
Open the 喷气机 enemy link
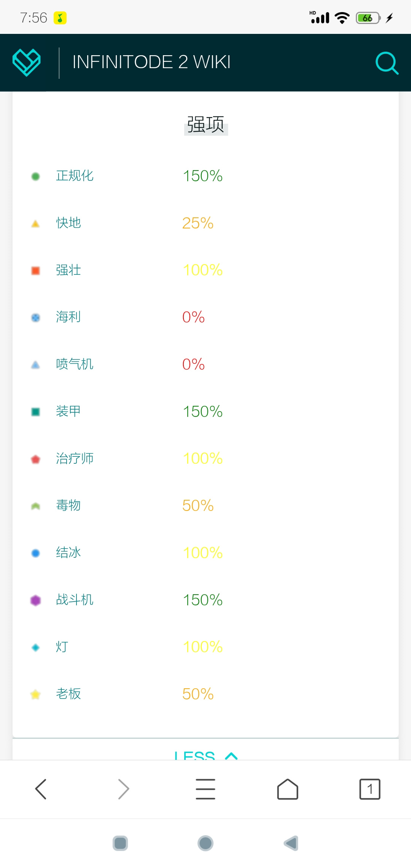point(75,364)
